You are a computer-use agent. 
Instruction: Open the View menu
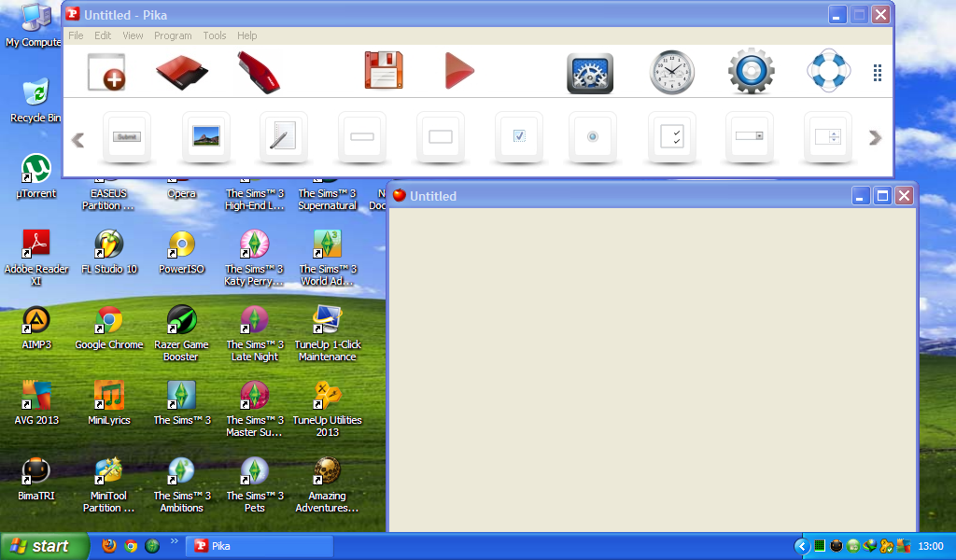133,35
